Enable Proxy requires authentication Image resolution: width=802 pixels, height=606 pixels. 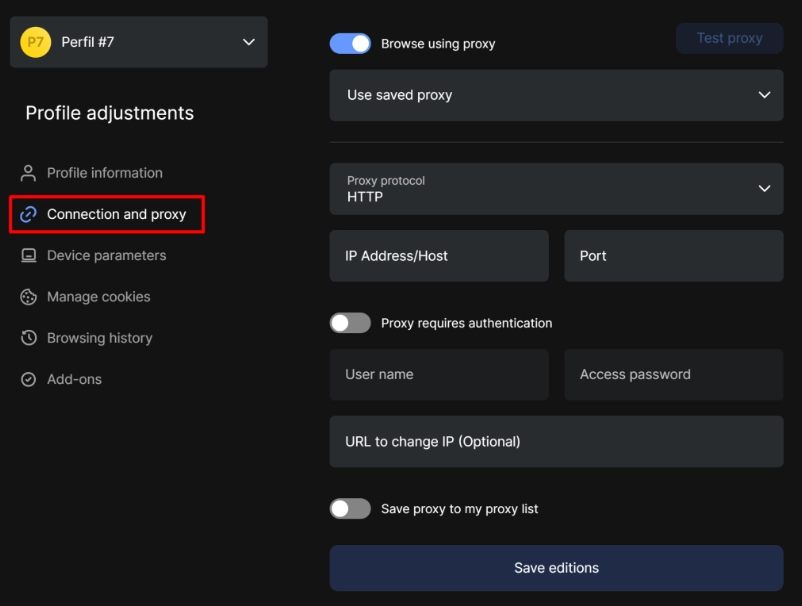(x=352, y=322)
